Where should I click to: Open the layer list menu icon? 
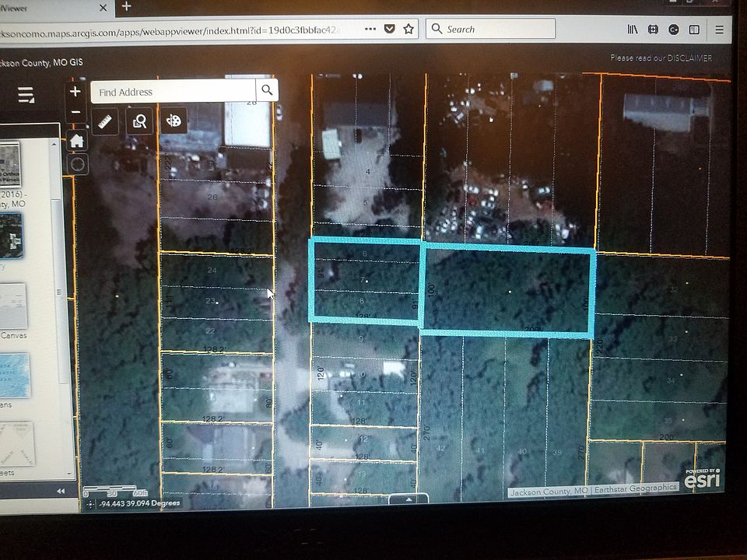click(26, 95)
